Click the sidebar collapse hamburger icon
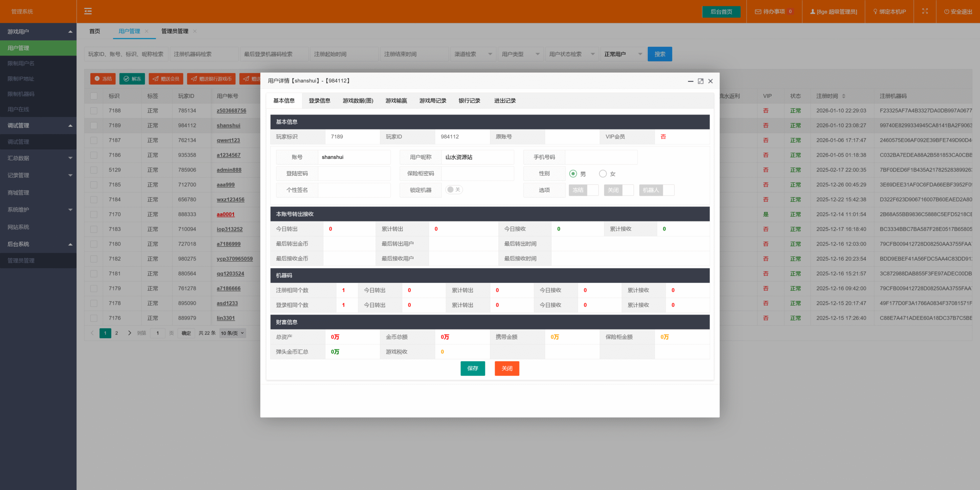 tap(88, 11)
